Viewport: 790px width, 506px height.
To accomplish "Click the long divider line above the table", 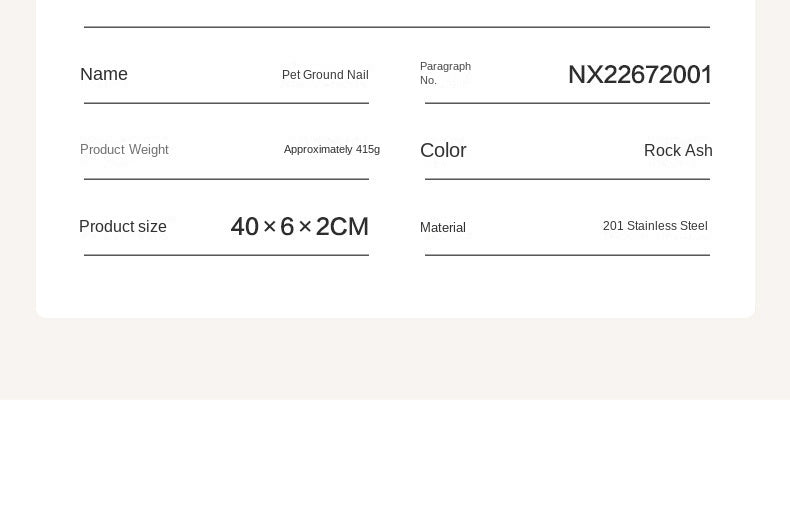I will [397, 27].
